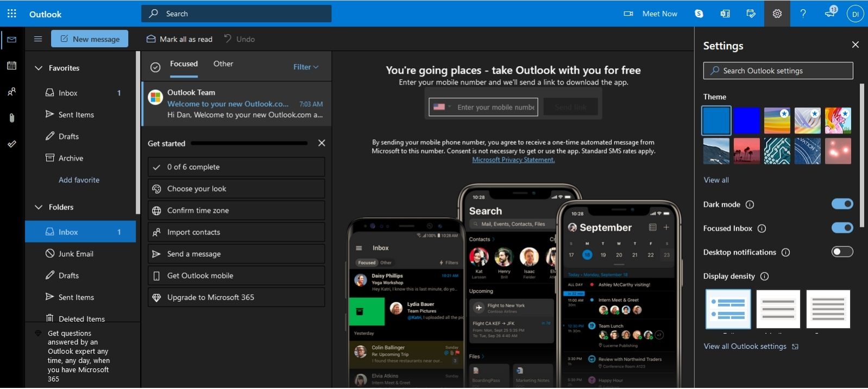Open the Junk Email folder

coord(80,253)
